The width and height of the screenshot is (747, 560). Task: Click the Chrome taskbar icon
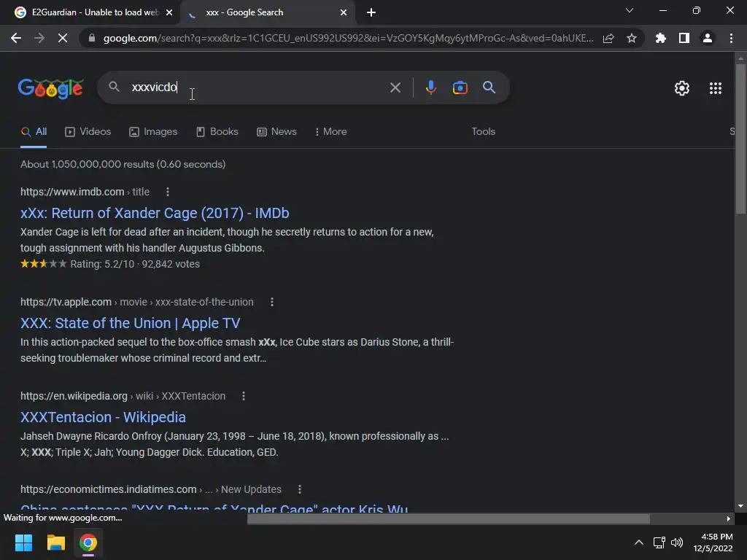click(x=88, y=542)
